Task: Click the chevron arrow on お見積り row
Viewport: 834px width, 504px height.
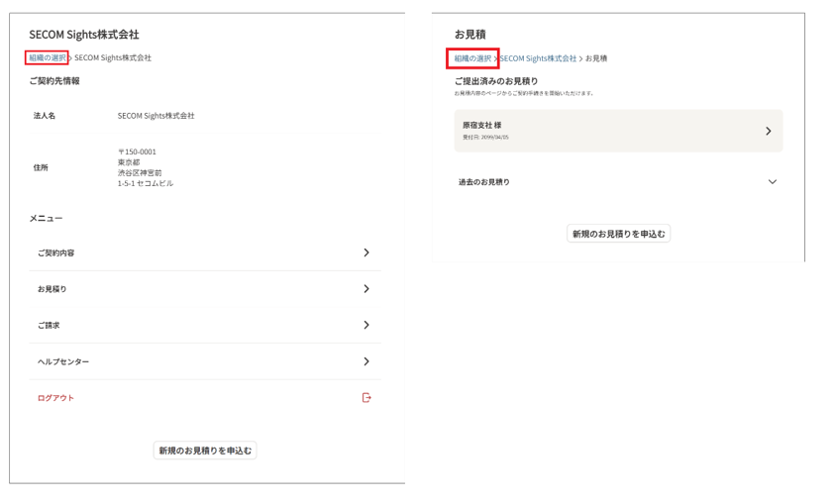Action: pos(366,289)
